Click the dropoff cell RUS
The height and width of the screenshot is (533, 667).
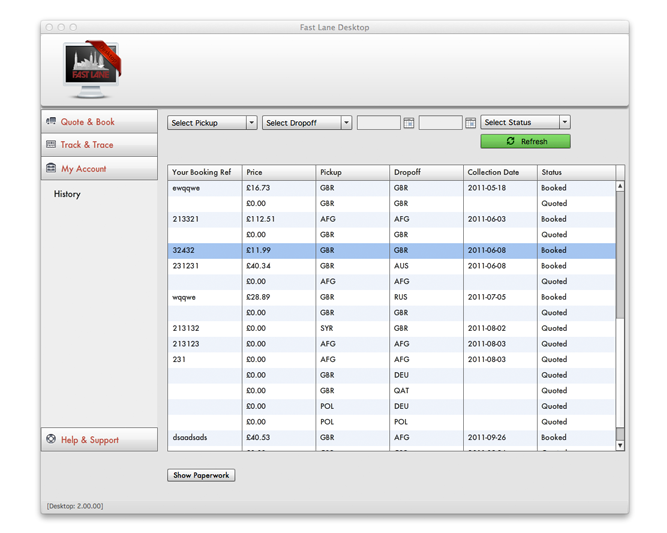(401, 297)
